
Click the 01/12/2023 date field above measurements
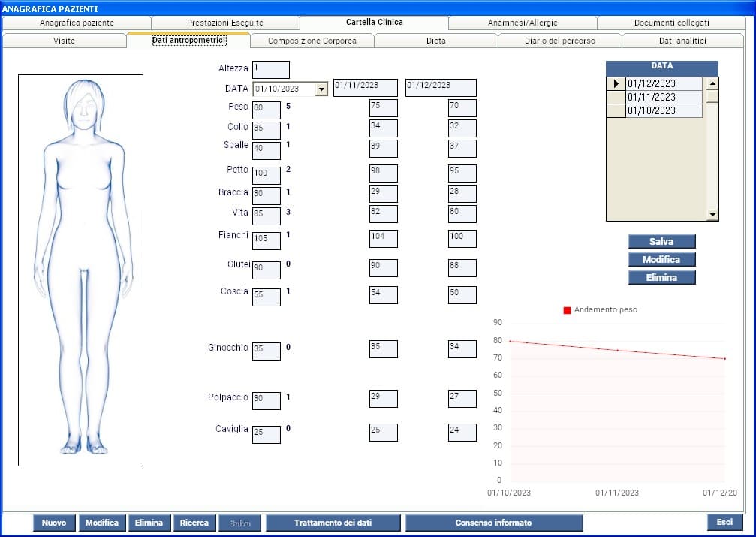coord(441,88)
